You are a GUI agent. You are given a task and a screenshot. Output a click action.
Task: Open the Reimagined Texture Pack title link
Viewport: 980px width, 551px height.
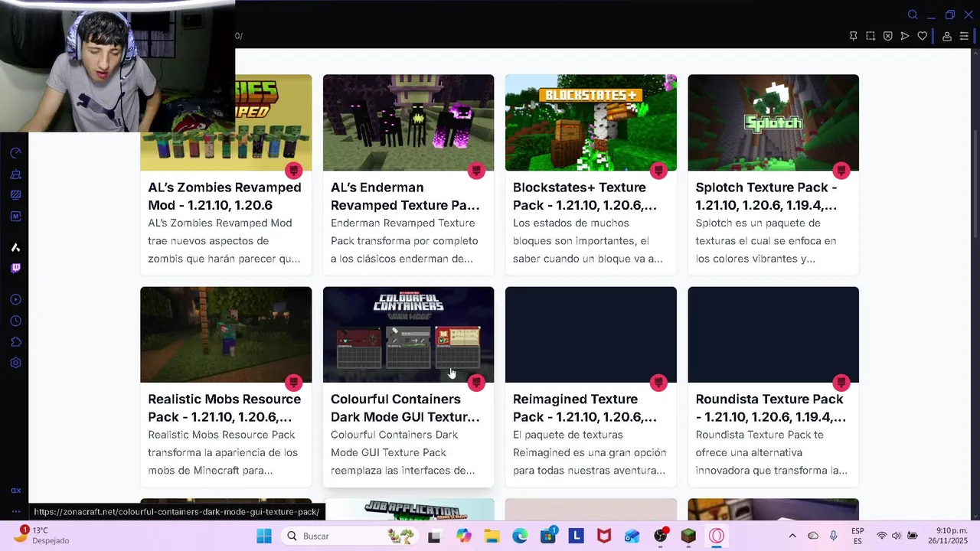[585, 408]
